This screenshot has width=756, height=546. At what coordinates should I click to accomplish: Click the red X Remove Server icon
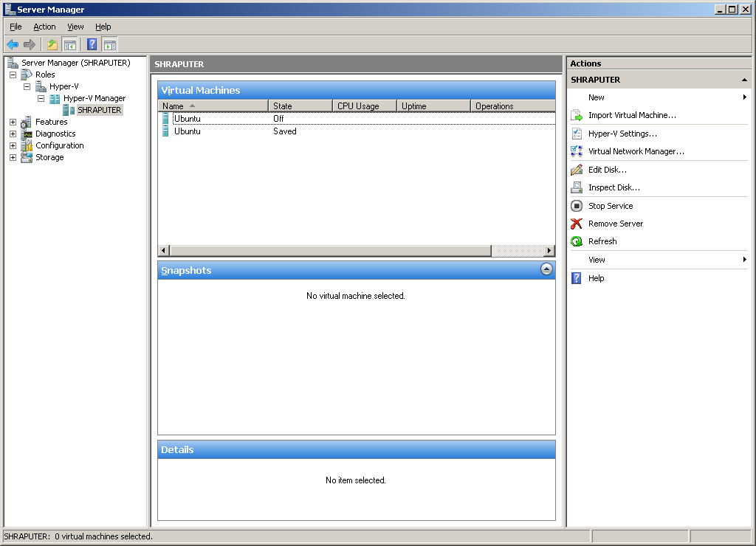[x=577, y=224]
